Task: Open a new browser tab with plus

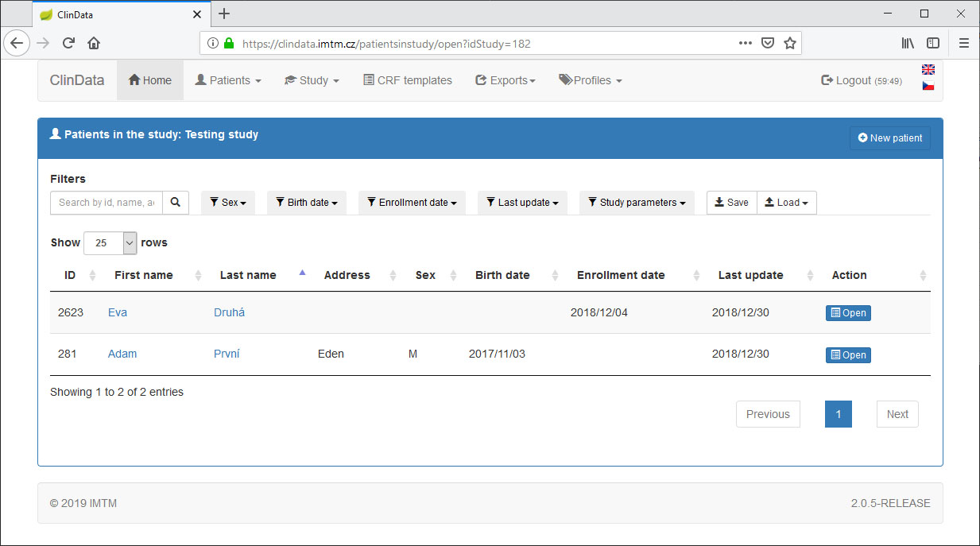Action: coord(224,14)
